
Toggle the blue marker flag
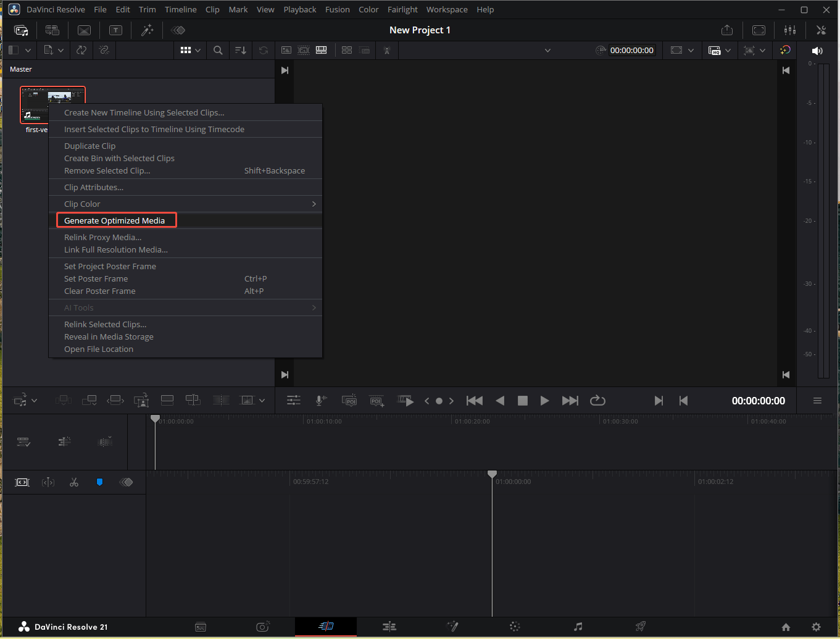point(99,482)
